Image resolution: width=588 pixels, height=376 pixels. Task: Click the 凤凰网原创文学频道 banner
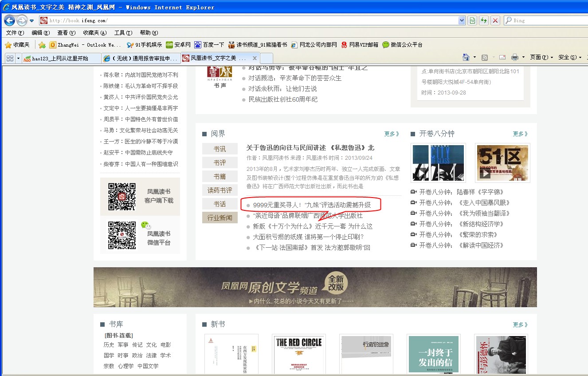click(315, 287)
